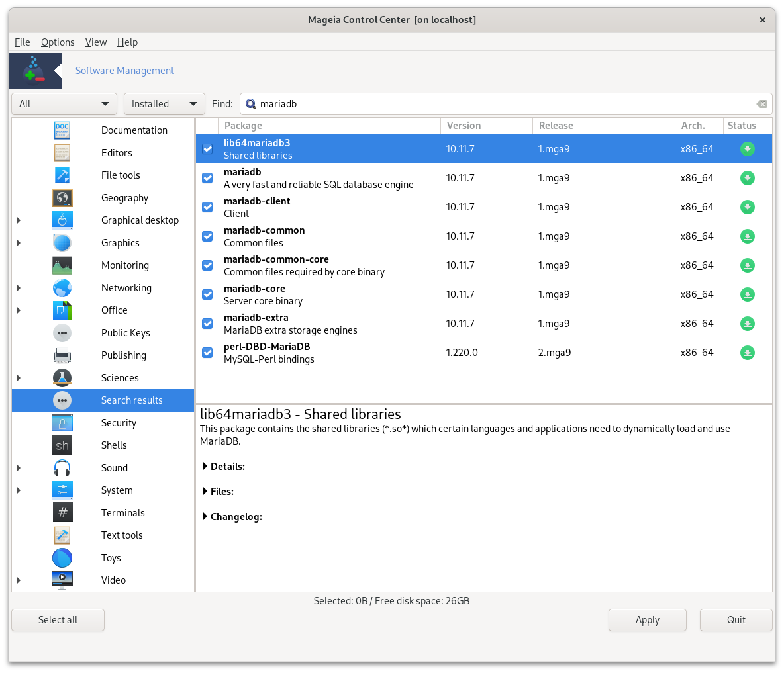Click the Public Keys icon
Viewport: 784px width, 673px height.
click(62, 333)
